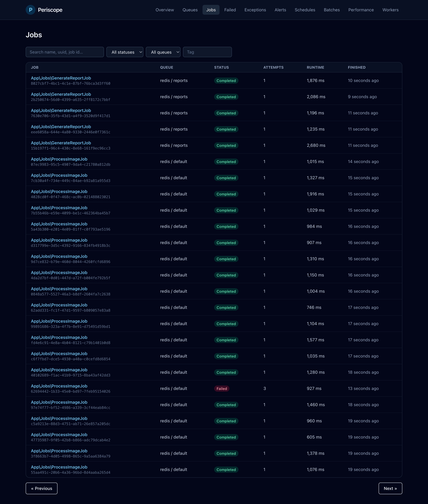Go to the Previous page
This screenshot has height=504, width=428.
coord(41,488)
